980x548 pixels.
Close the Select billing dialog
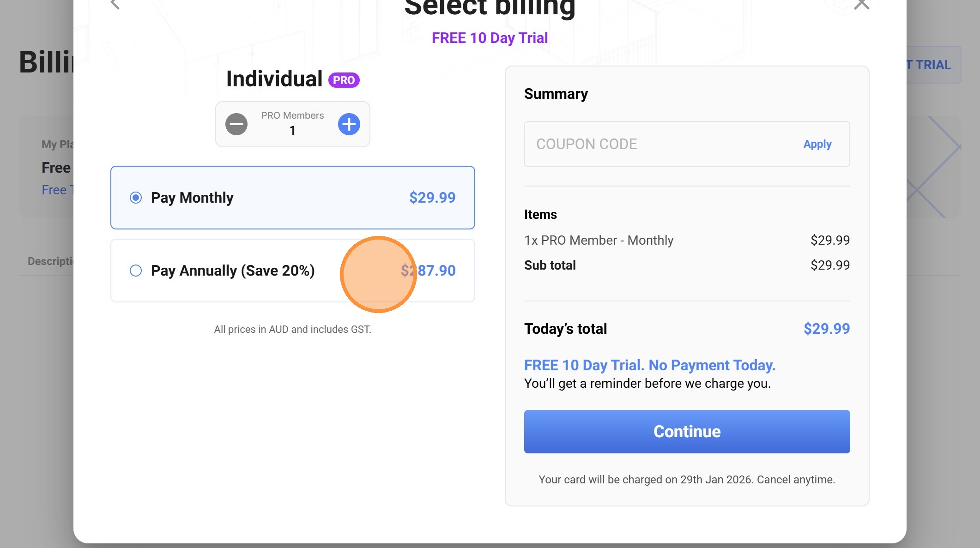pos(861,5)
